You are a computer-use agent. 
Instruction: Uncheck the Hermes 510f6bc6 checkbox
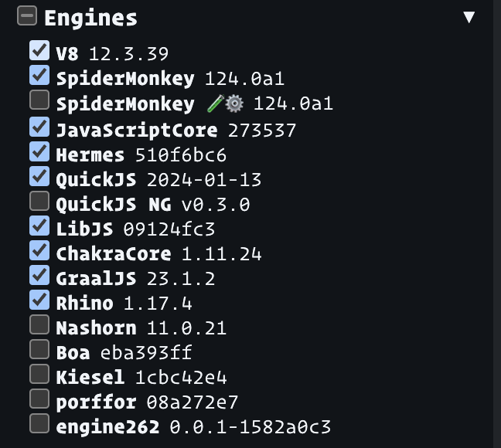click(39, 151)
